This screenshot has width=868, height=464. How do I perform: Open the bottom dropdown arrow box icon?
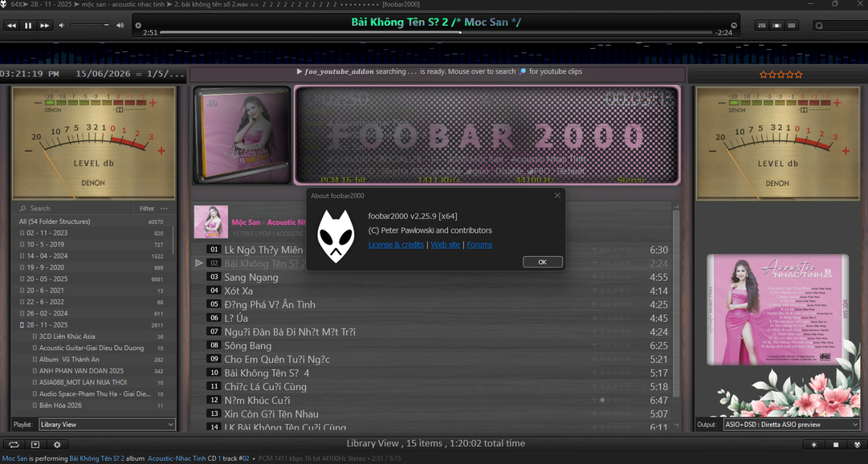pyautogui.click(x=35, y=445)
